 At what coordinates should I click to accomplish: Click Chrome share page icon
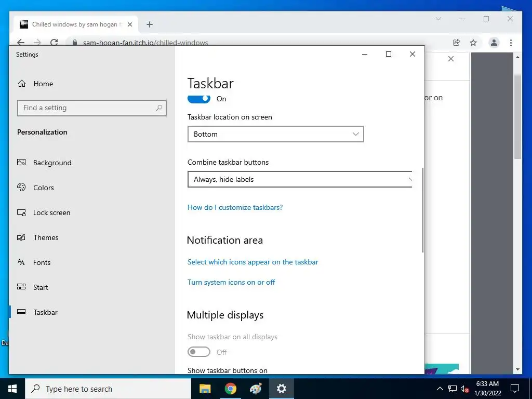[456, 43]
